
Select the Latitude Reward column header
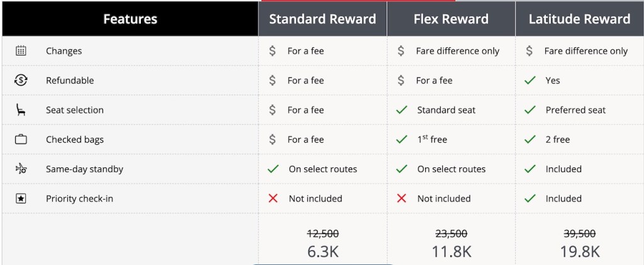point(579,19)
